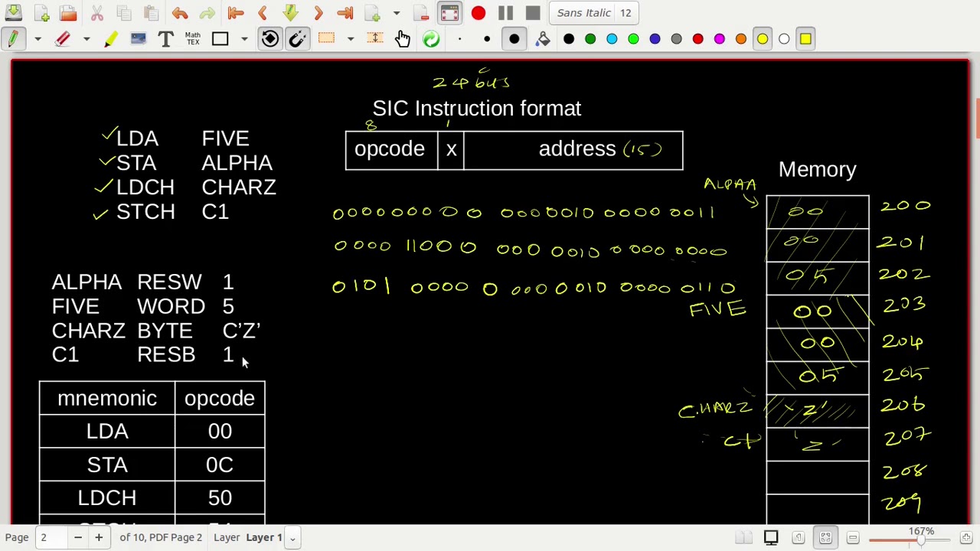This screenshot has height=551, width=980.
Task: Choose medium pen thickness
Action: [487, 39]
